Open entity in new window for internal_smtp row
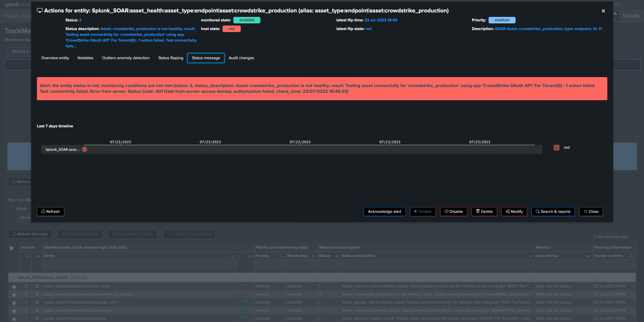644x322 pixels. (x=26, y=286)
